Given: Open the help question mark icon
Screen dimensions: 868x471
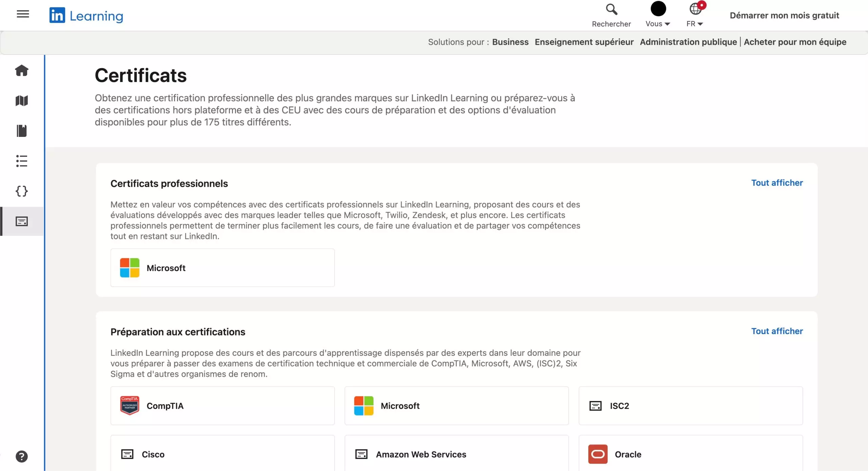Looking at the screenshot, I should [x=22, y=456].
